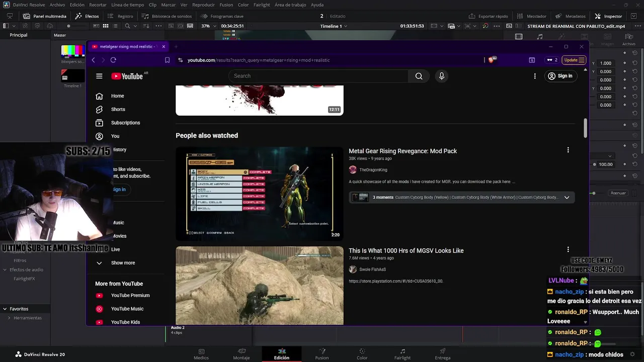Open the Mezclador audio mixer
The height and width of the screenshot is (362, 644).
[532, 16]
